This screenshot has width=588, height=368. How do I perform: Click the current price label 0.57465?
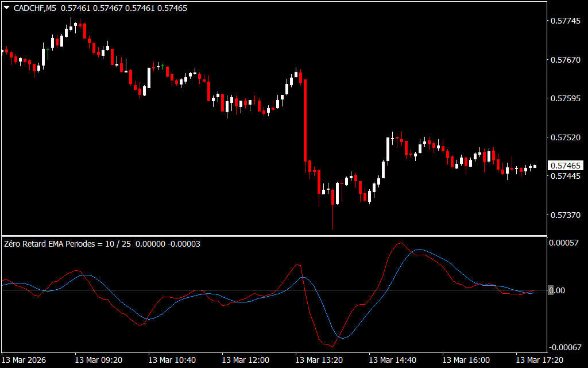pos(566,166)
